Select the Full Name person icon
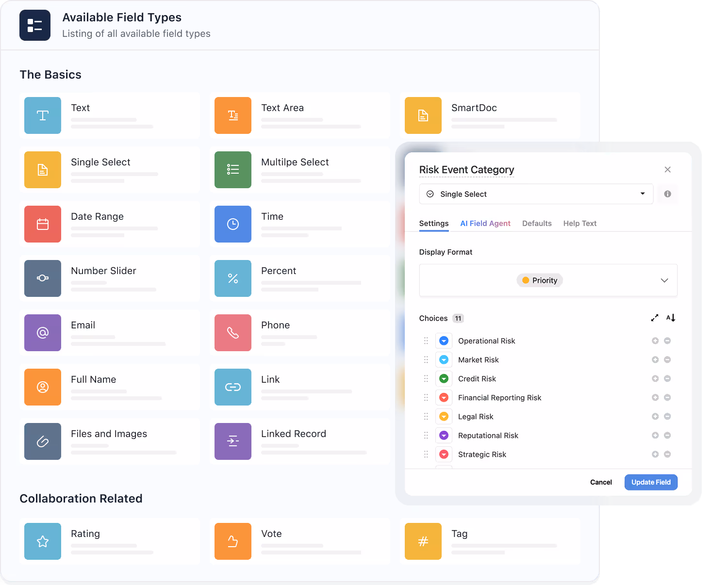This screenshot has height=585, width=728. pyautogui.click(x=43, y=387)
